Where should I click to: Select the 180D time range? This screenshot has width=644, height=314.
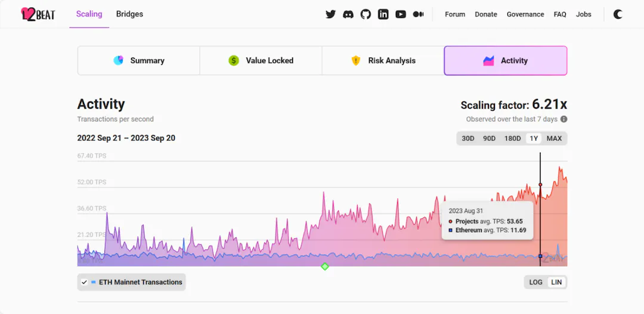pyautogui.click(x=512, y=138)
